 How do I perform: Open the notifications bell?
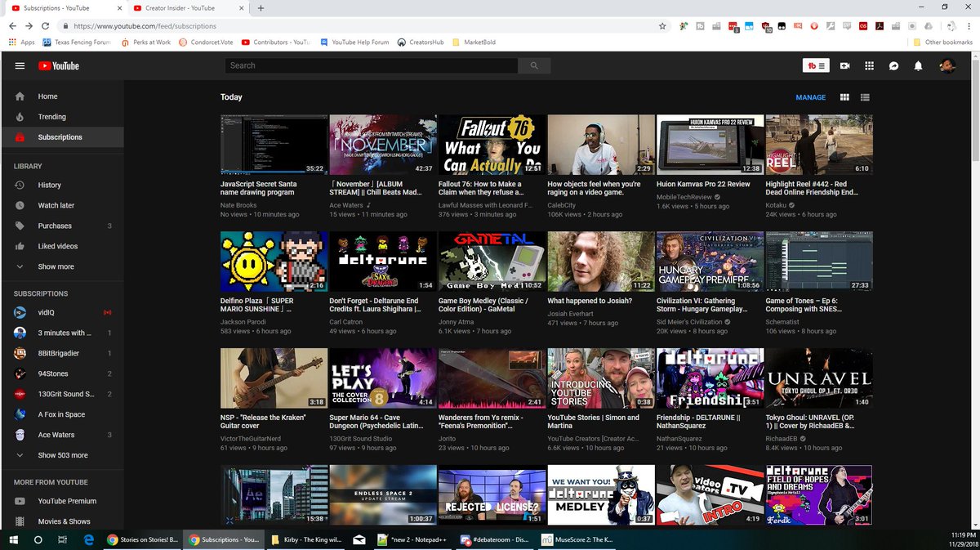pyautogui.click(x=919, y=65)
